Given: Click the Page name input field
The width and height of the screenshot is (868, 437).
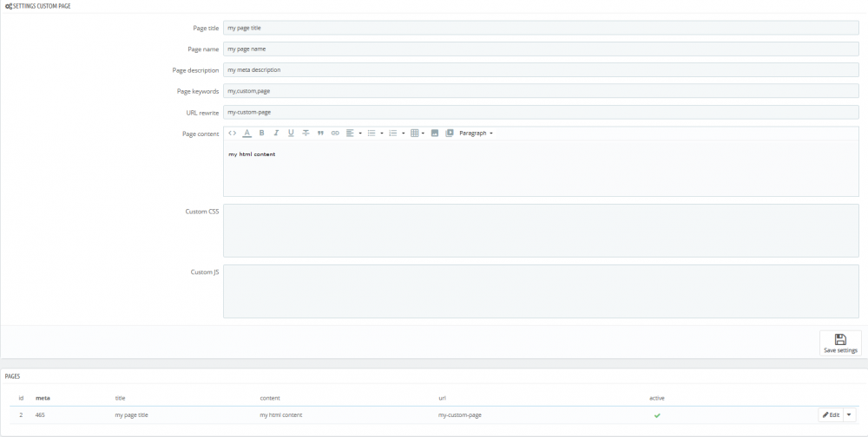Looking at the screenshot, I should click(541, 49).
